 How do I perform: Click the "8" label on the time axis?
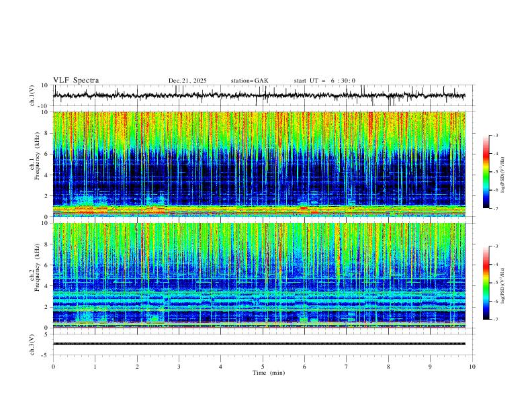pos(388,367)
